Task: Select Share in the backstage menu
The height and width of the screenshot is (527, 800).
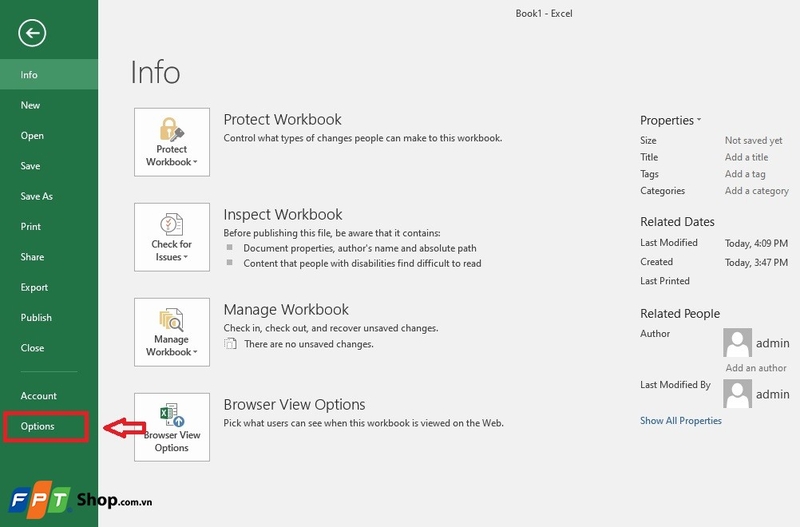Action: [32, 257]
